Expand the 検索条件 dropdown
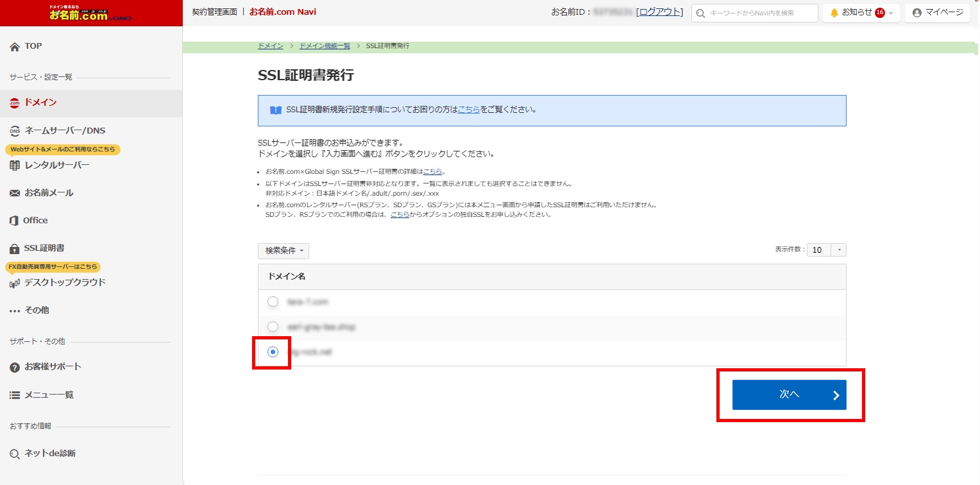Viewport: 980px width, 485px height. pos(283,251)
